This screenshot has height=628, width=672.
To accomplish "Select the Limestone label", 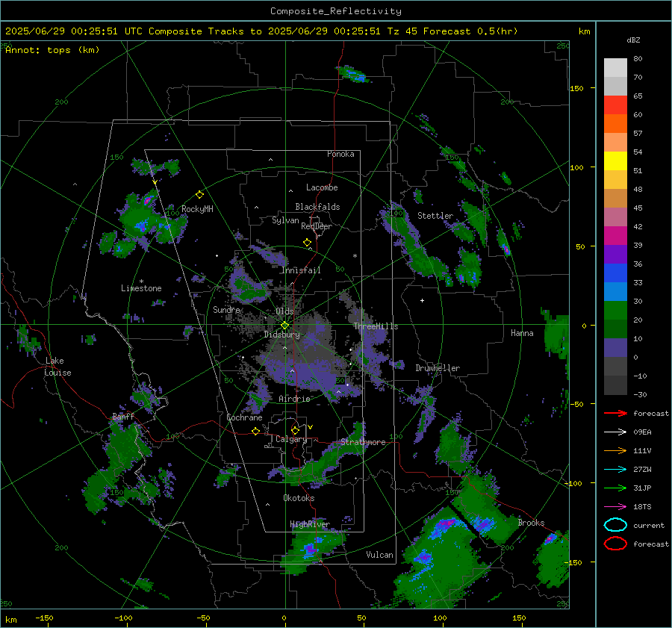I will 141,288.
